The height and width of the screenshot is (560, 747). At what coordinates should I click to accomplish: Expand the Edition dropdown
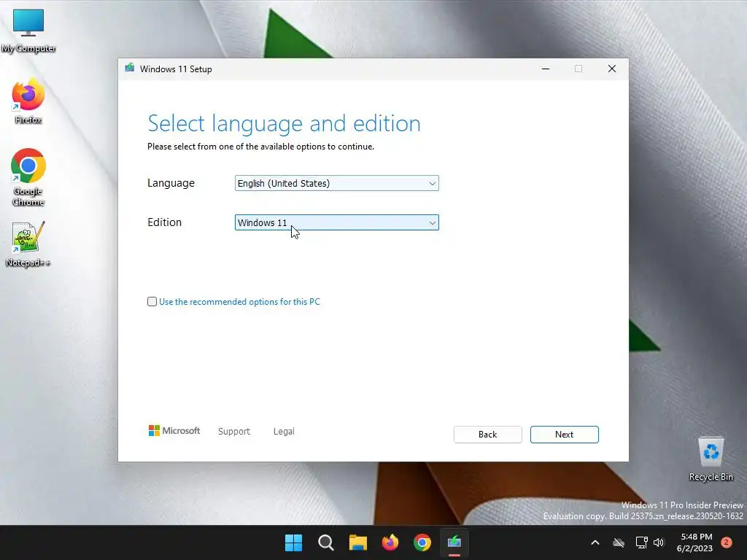point(337,222)
